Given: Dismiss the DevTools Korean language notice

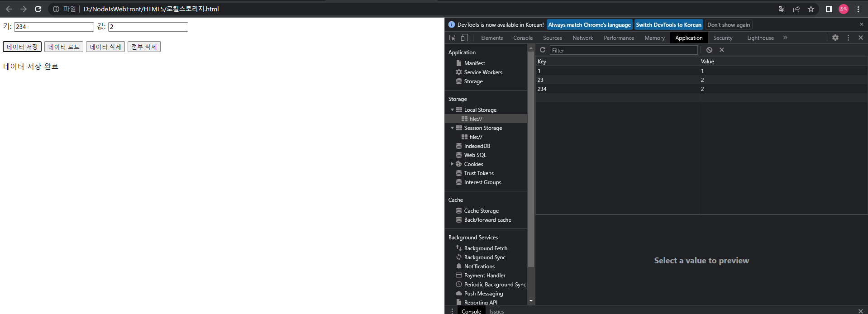Looking at the screenshot, I should click(861, 24).
